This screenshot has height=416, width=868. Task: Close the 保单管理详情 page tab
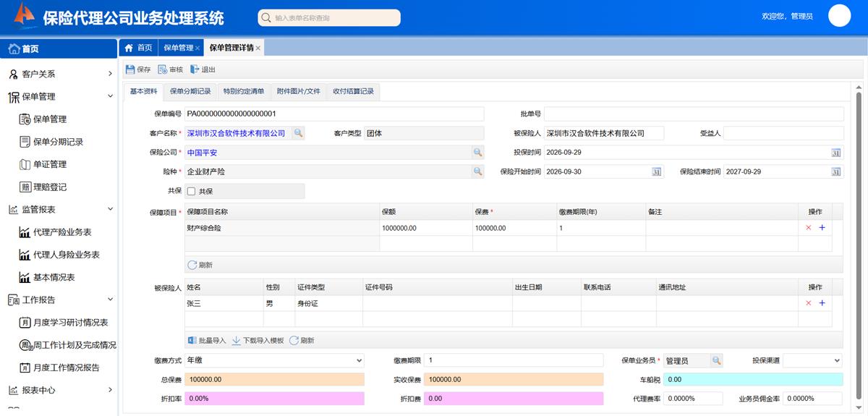click(258, 48)
